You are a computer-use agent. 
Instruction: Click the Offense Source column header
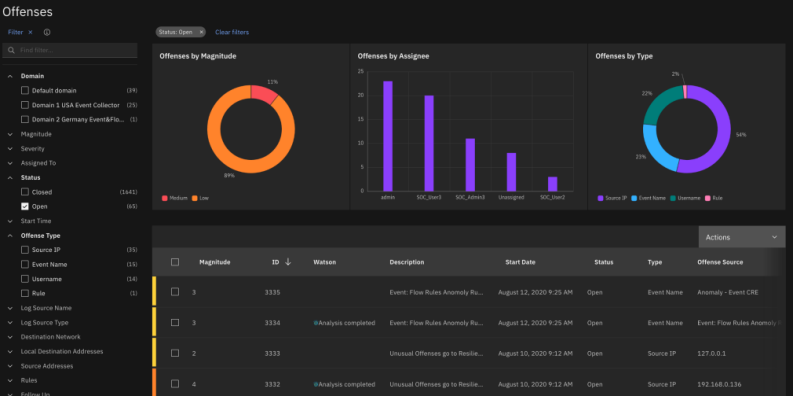point(720,262)
